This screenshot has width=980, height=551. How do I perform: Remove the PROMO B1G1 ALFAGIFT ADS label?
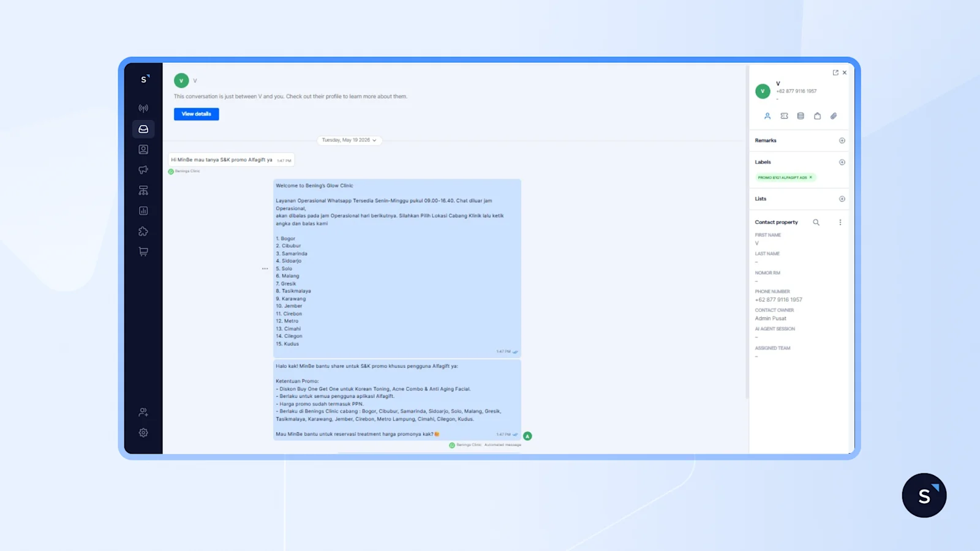[x=811, y=178]
